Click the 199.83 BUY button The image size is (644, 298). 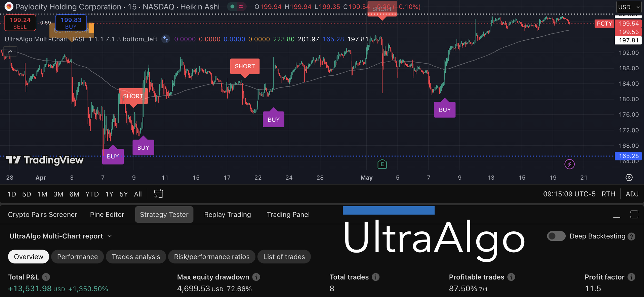pos(71,23)
